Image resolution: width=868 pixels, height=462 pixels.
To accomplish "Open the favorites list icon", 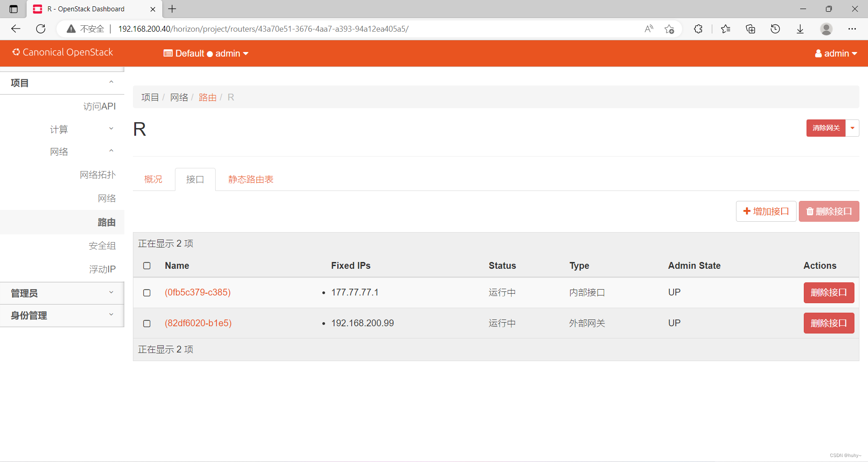I will pos(726,29).
